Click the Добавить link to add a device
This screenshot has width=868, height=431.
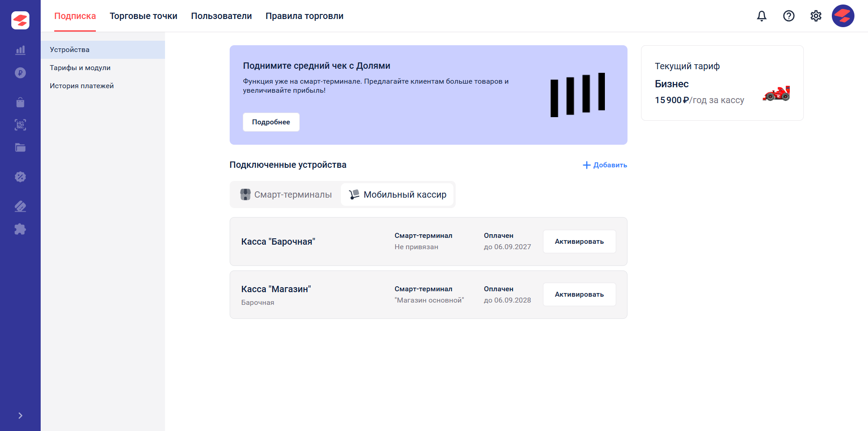(605, 165)
